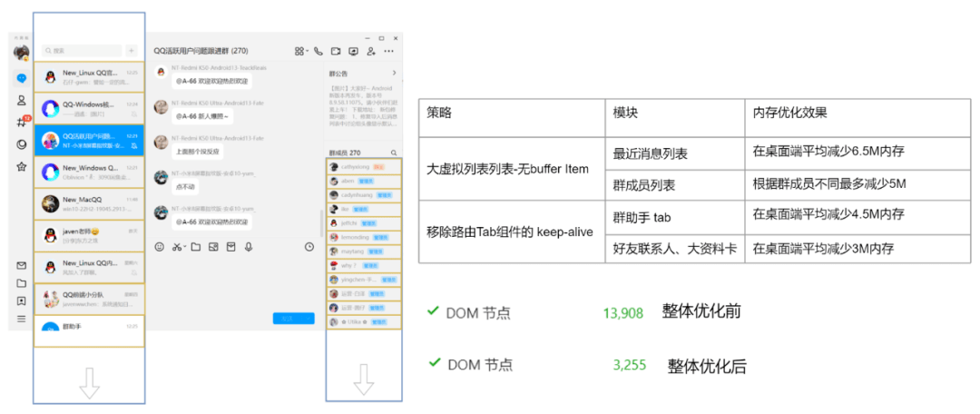Open the bookmark collection icon in sidebar

tap(21, 301)
